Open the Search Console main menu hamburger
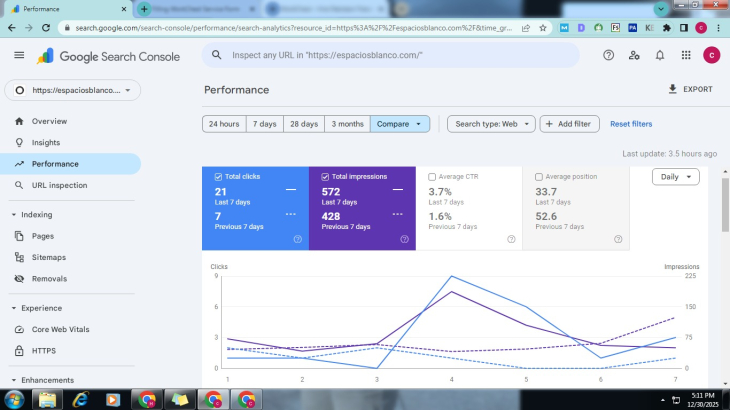This screenshot has width=730, height=410. [x=18, y=55]
